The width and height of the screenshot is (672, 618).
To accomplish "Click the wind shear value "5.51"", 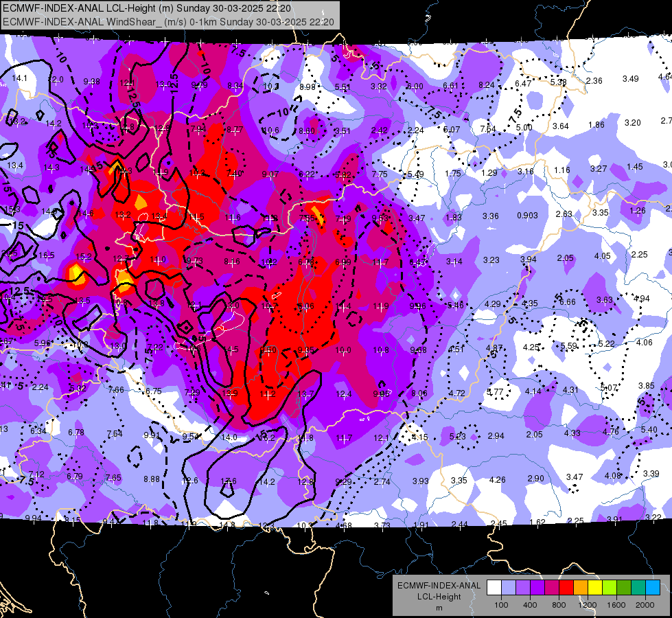I will [343, 87].
